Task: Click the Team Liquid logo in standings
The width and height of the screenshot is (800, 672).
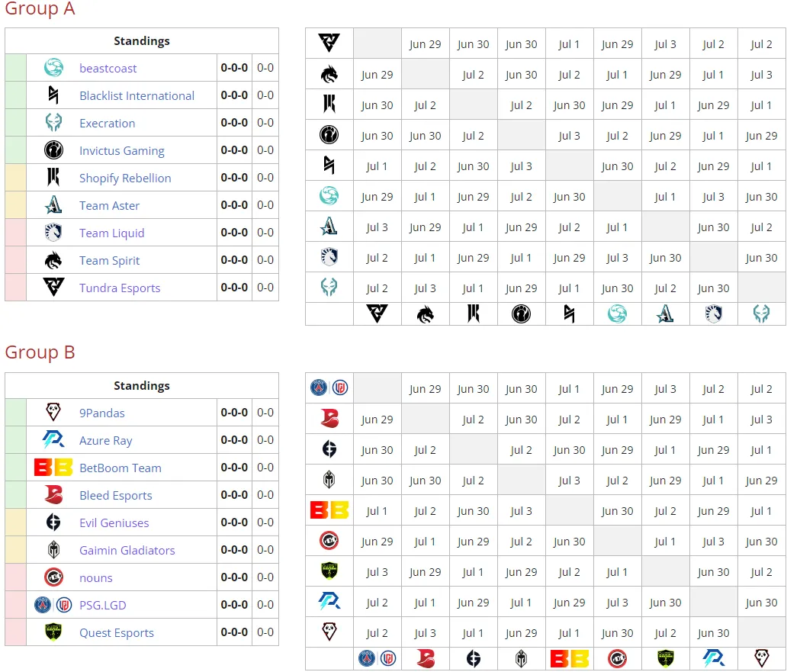Action: click(x=53, y=233)
